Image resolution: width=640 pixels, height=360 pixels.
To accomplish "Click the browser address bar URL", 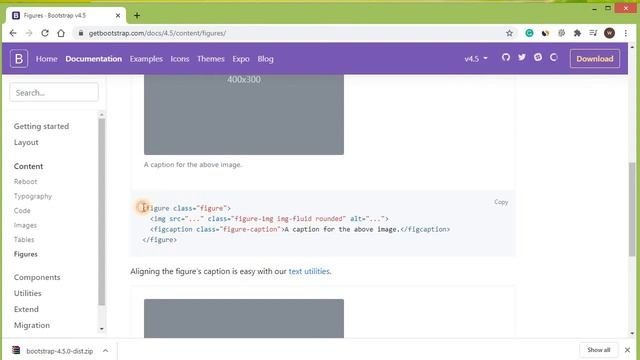I will click(157, 33).
